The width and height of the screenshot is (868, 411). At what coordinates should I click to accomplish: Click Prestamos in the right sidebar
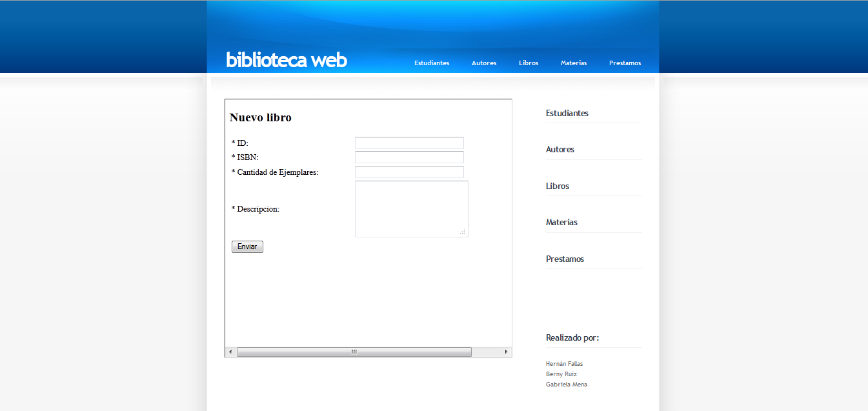coord(564,259)
